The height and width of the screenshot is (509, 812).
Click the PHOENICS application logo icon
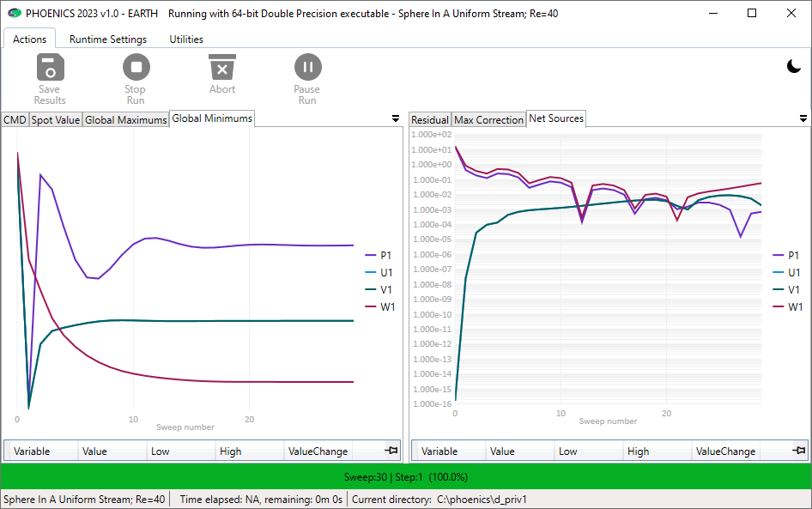(15, 14)
